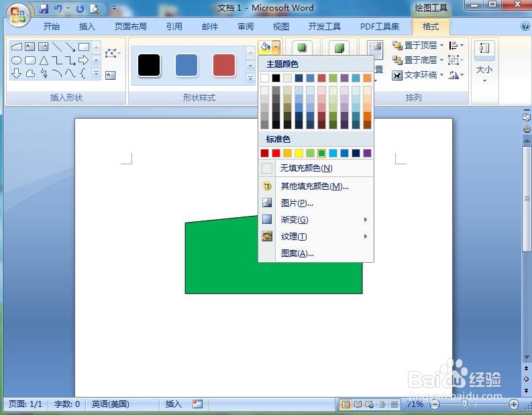Open the Align objects dropdown
Image resolution: width=532 pixels, height=415 pixels.
click(x=456, y=45)
